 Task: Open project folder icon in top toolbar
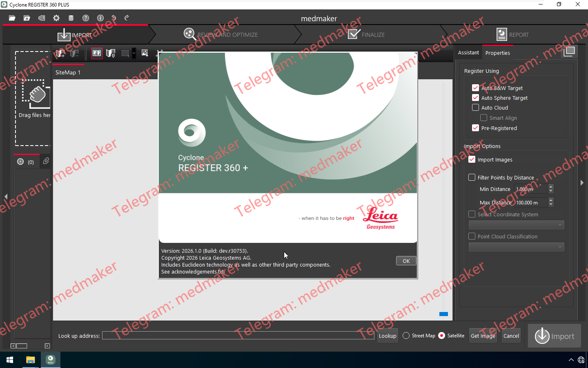point(12,18)
